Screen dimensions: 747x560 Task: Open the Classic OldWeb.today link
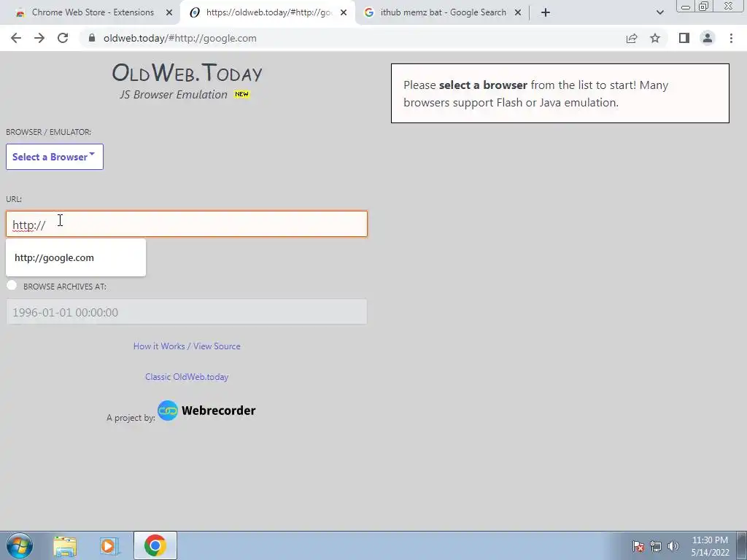[x=187, y=377]
